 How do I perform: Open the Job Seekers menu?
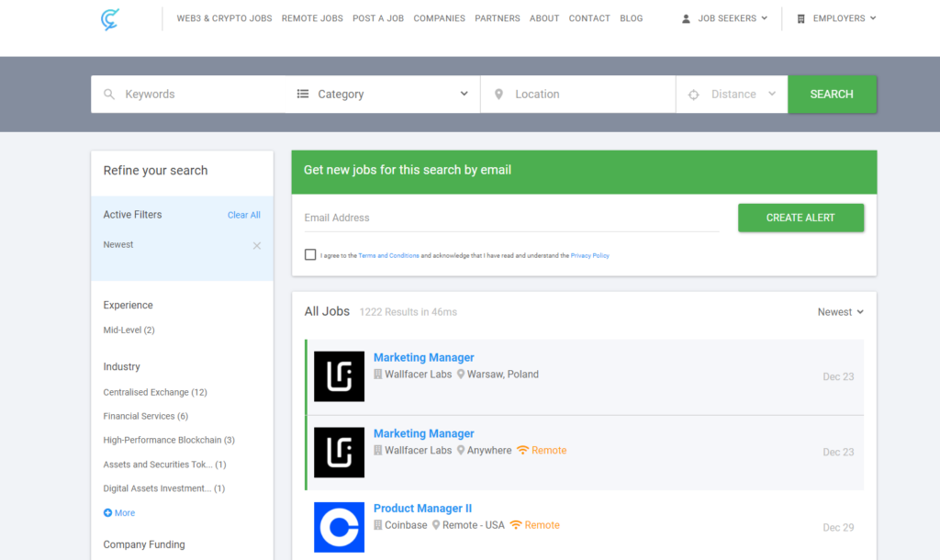coord(725,18)
